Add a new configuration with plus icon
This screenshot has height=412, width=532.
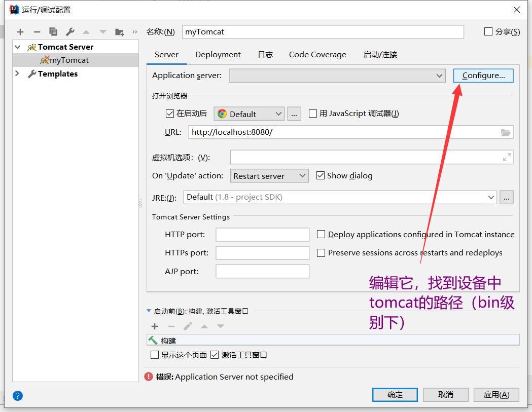20,32
